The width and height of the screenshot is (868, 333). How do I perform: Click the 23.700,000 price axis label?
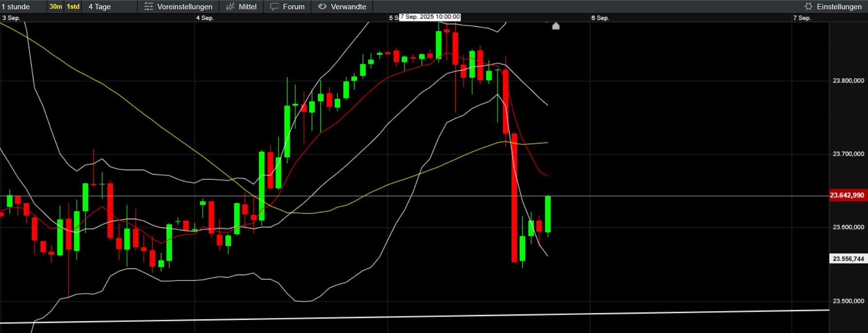point(848,154)
